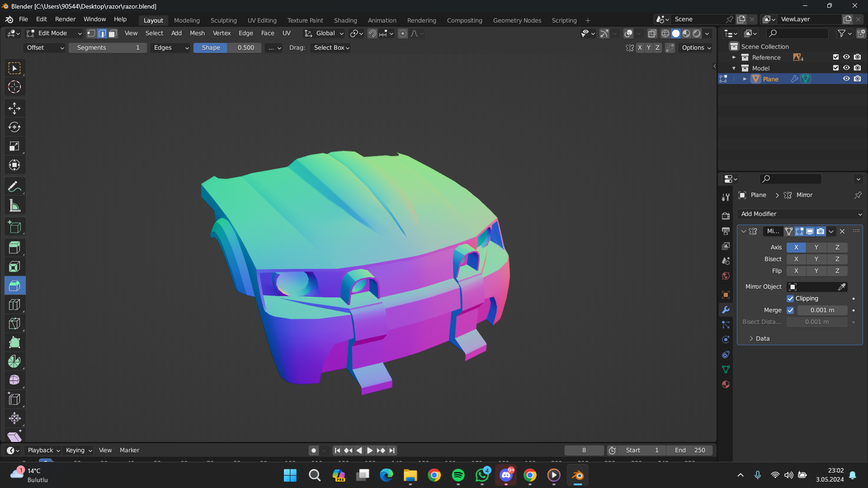Hide the Reference collection in viewport

tap(846, 57)
